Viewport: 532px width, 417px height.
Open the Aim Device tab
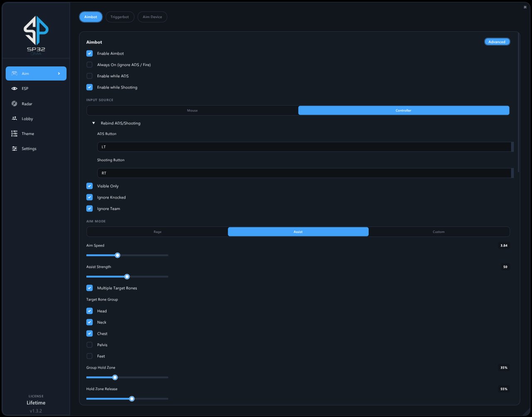point(152,17)
